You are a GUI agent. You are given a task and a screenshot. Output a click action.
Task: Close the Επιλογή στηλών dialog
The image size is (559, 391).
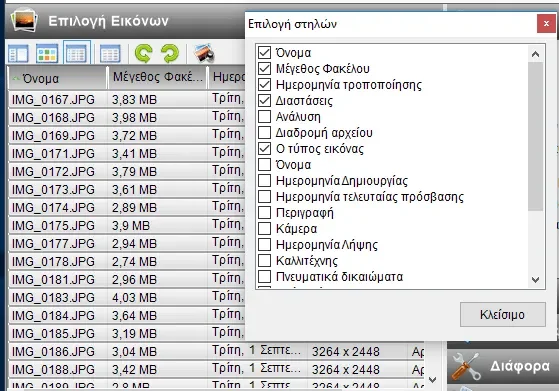tap(546, 24)
